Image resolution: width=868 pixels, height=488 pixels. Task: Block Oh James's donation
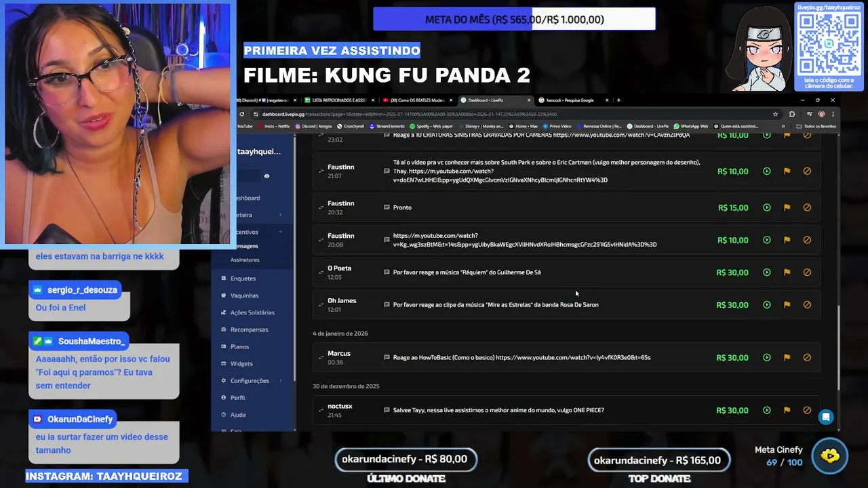(x=807, y=305)
